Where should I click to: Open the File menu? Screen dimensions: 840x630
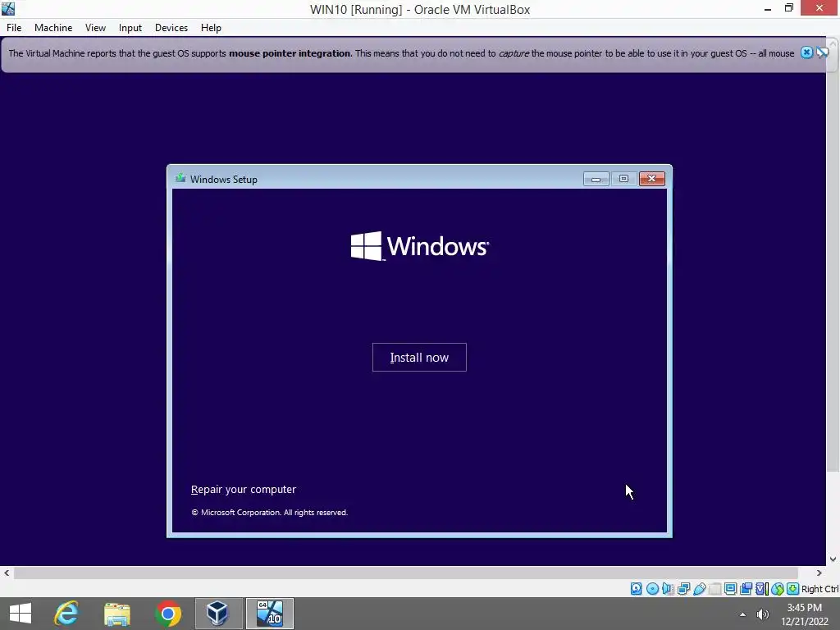14,28
